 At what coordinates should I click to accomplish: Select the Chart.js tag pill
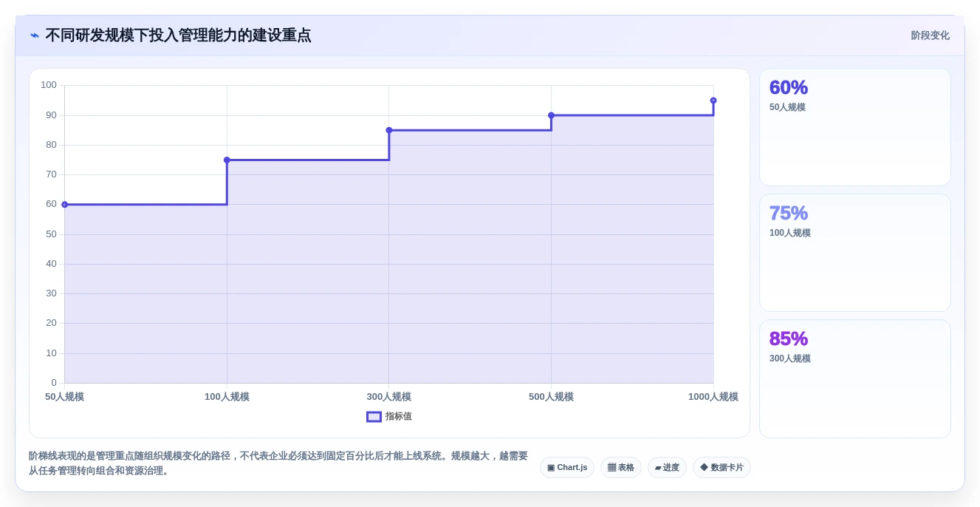point(567,468)
